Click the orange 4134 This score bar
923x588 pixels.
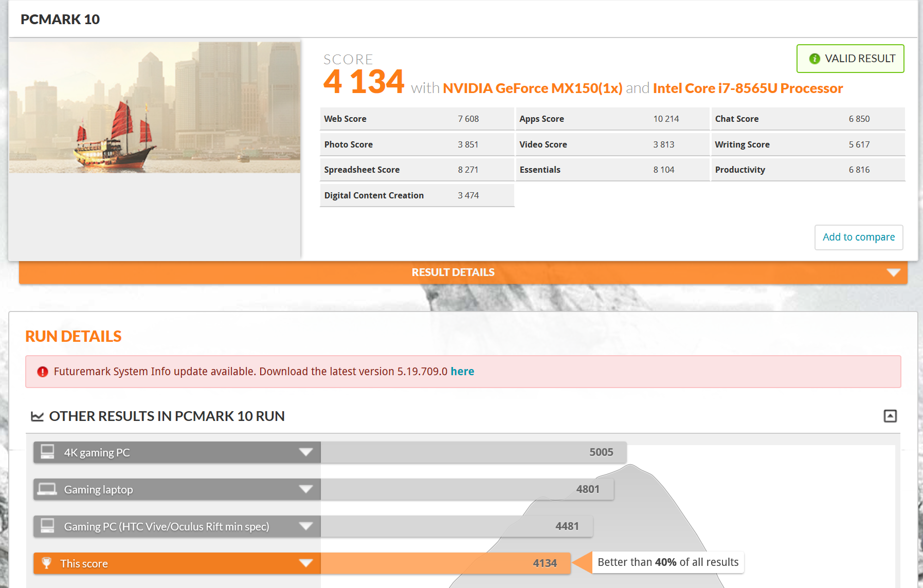(446, 563)
